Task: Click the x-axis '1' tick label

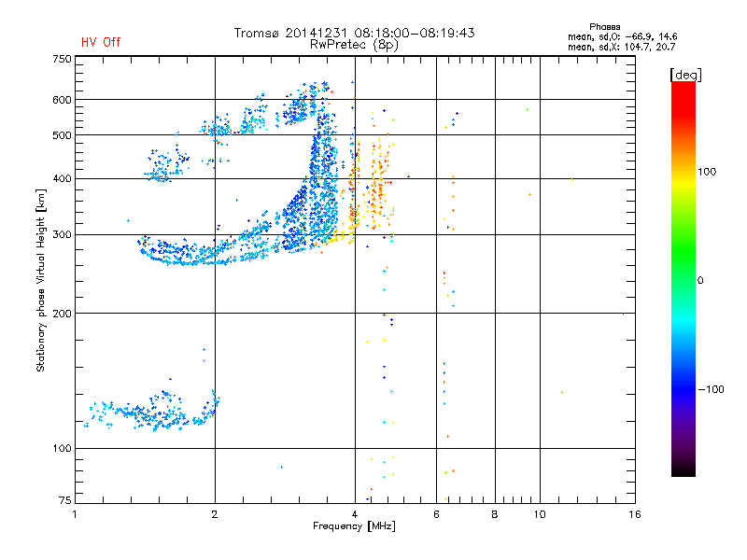Action: pos(75,514)
